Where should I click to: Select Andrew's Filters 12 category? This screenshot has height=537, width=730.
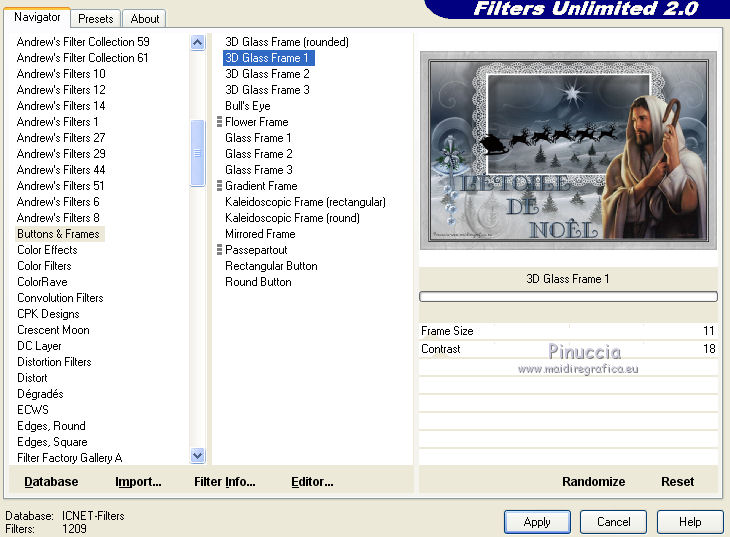click(61, 90)
